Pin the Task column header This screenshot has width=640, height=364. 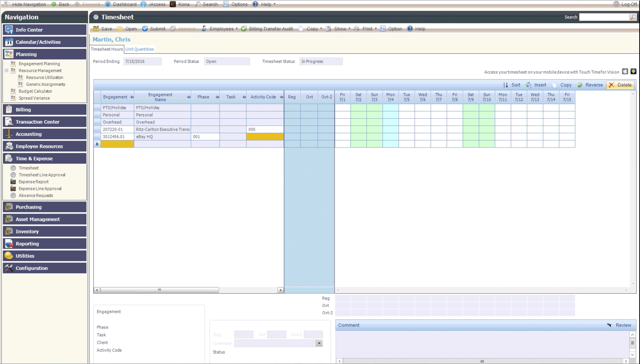click(x=244, y=97)
